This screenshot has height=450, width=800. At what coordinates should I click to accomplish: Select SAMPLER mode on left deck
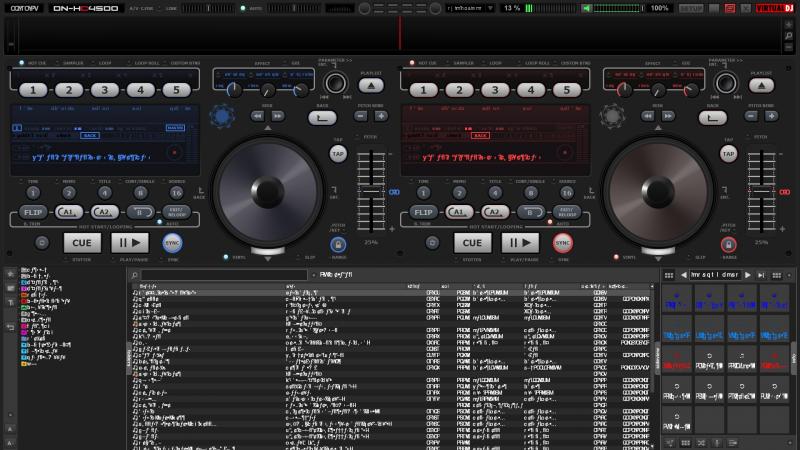click(x=69, y=63)
